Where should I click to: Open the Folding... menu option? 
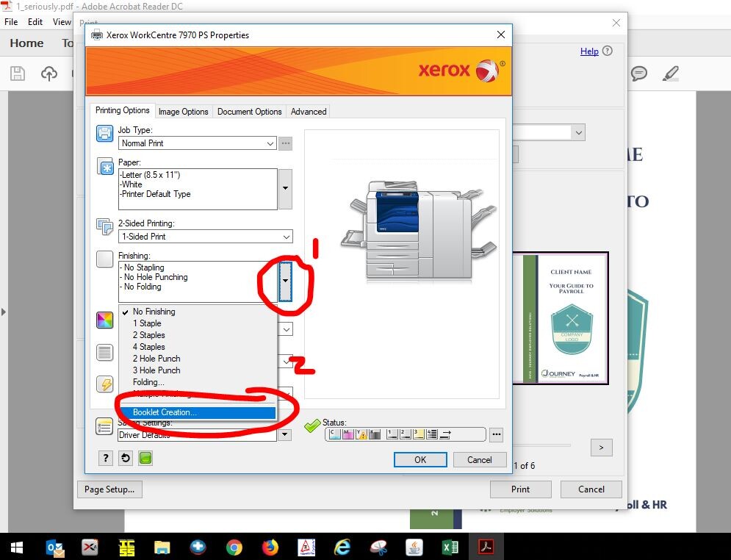pyautogui.click(x=198, y=382)
